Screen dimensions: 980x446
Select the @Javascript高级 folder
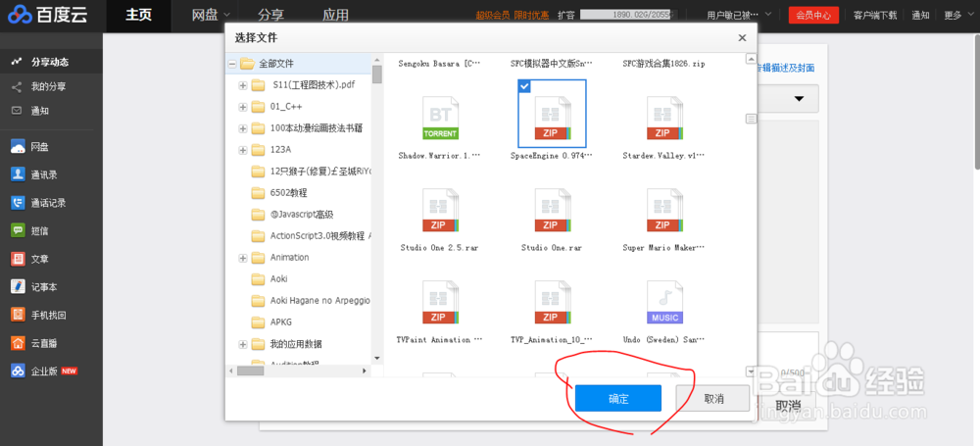pos(302,215)
